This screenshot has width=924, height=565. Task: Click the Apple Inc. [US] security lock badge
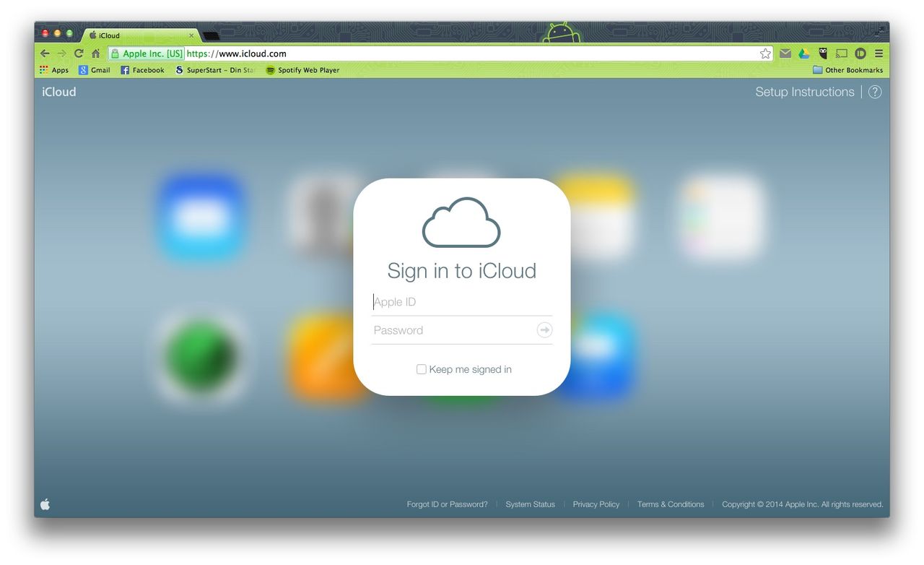147,53
